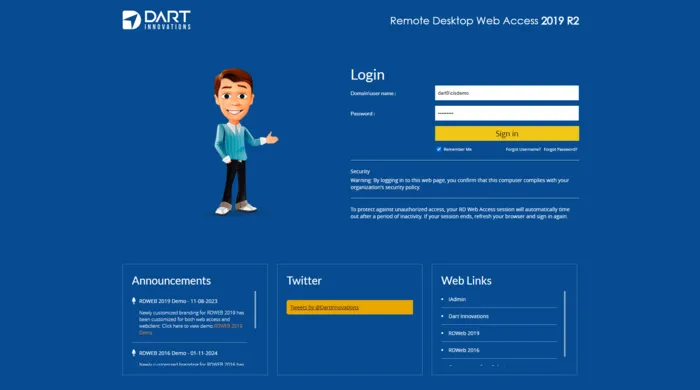This screenshot has height=390, width=700.
Task: Open the RDWeb 2019 web link
Action: coord(464,333)
